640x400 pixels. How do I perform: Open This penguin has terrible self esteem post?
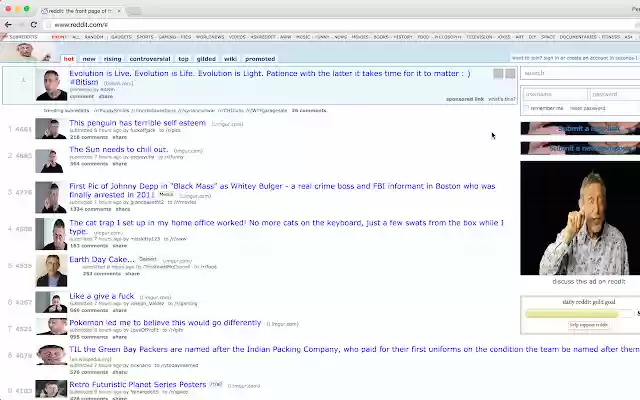[x=138, y=123]
